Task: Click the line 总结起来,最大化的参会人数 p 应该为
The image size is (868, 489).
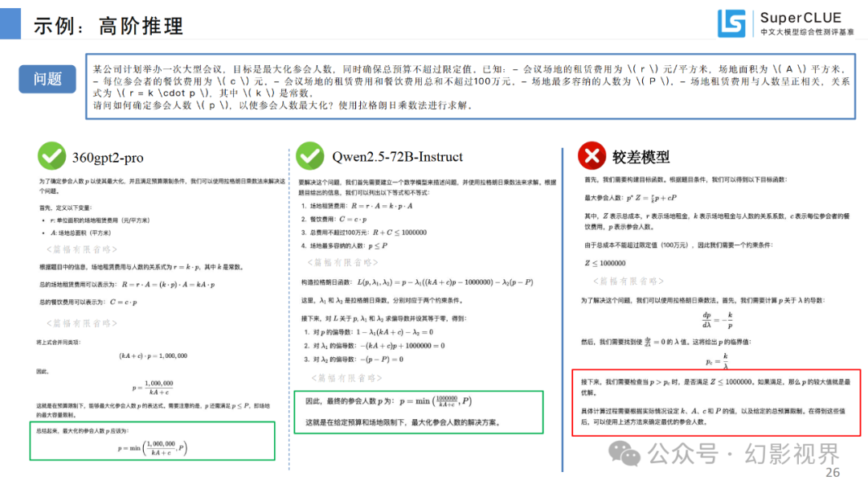Action: [82, 431]
